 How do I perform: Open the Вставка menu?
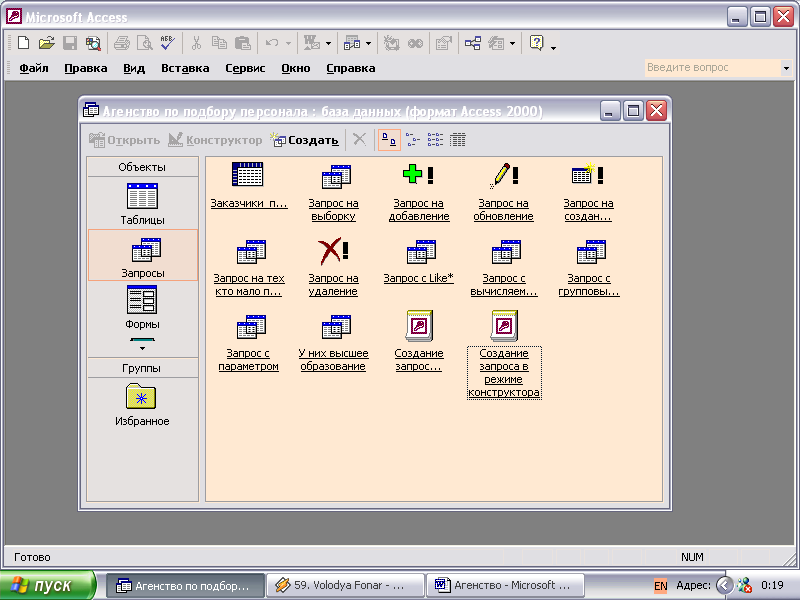(x=185, y=68)
